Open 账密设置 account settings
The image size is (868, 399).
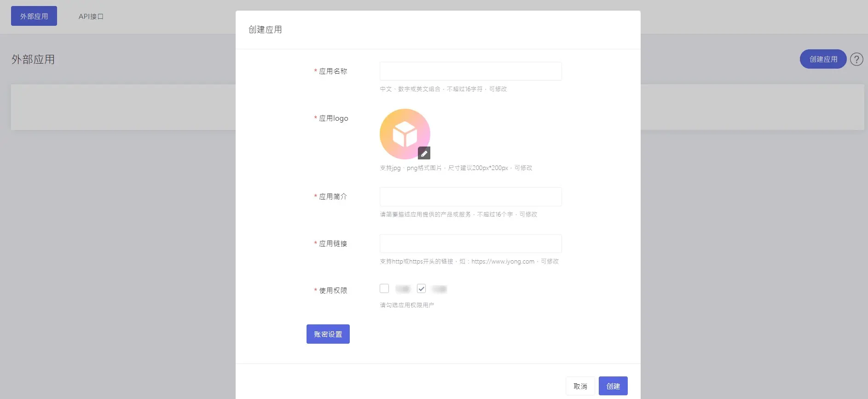click(328, 334)
